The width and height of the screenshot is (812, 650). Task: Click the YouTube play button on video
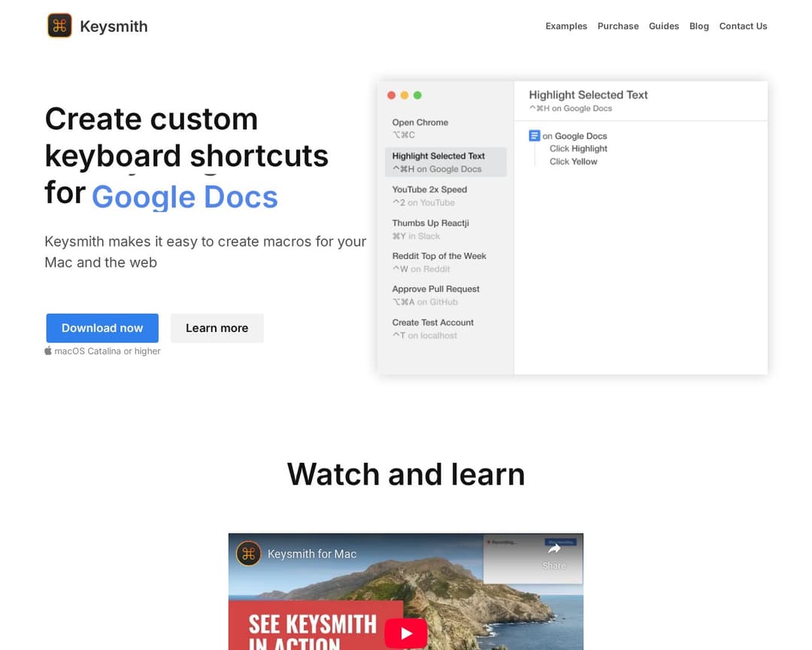tap(406, 633)
